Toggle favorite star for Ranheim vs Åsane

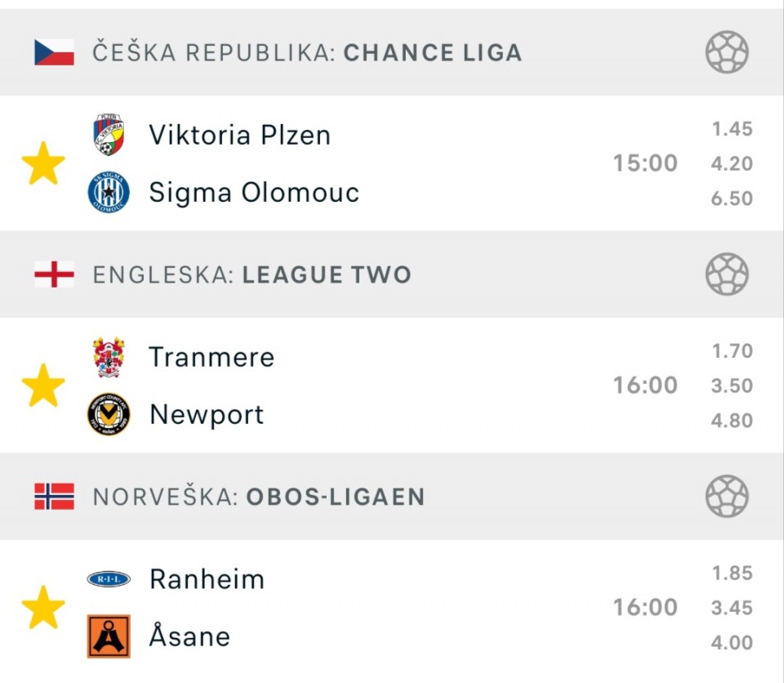point(43,608)
